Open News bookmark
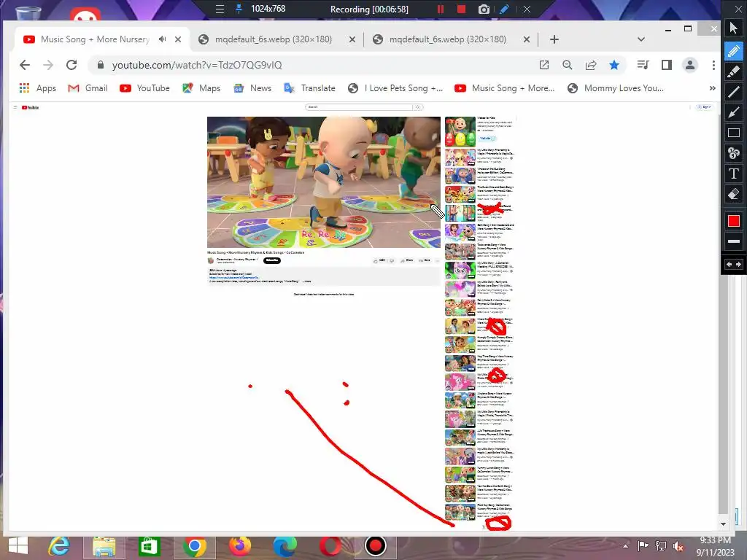The height and width of the screenshot is (560, 747). pos(252,88)
